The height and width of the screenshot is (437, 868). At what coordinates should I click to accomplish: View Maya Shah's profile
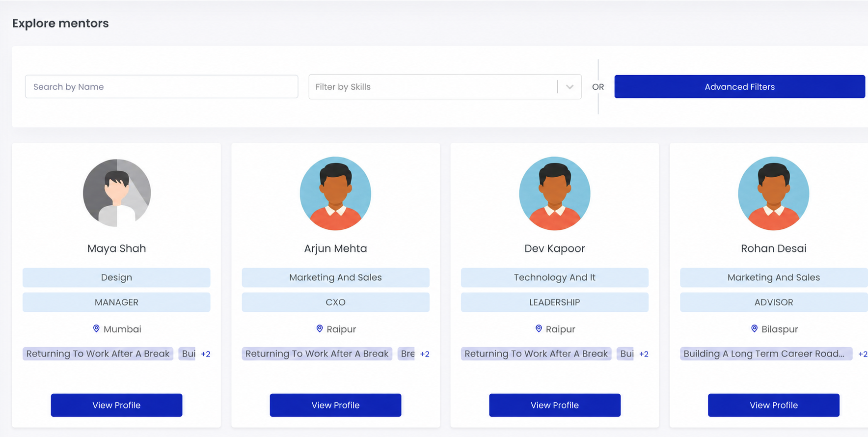116,405
